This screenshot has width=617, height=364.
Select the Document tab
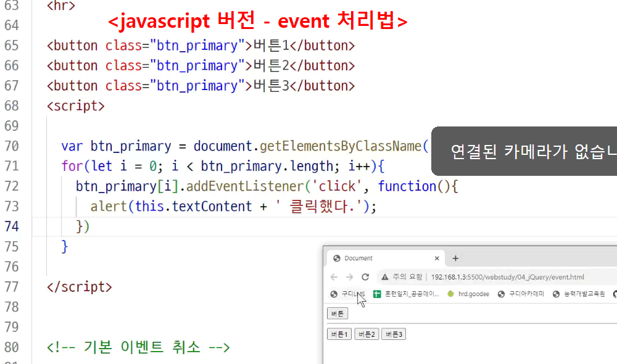click(386, 258)
